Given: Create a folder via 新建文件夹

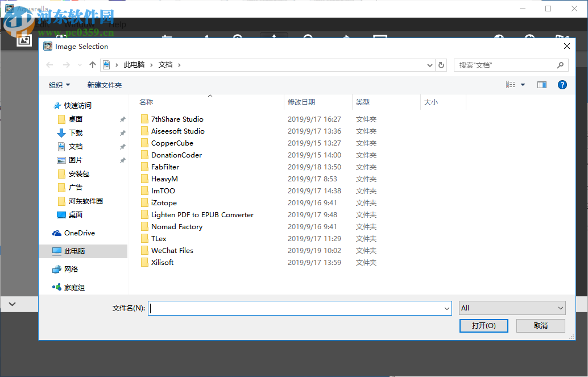Looking at the screenshot, I should pos(105,84).
